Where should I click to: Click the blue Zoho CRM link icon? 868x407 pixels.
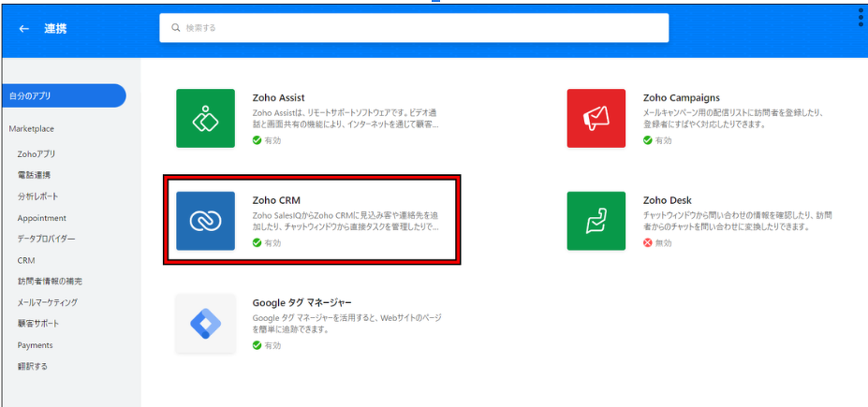pos(205,221)
